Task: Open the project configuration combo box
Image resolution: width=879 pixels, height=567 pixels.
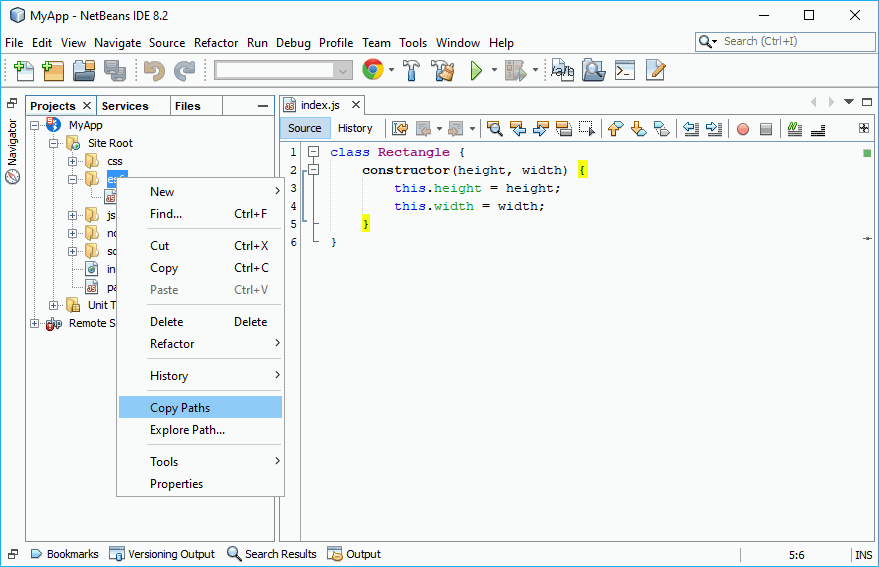Action: [284, 70]
